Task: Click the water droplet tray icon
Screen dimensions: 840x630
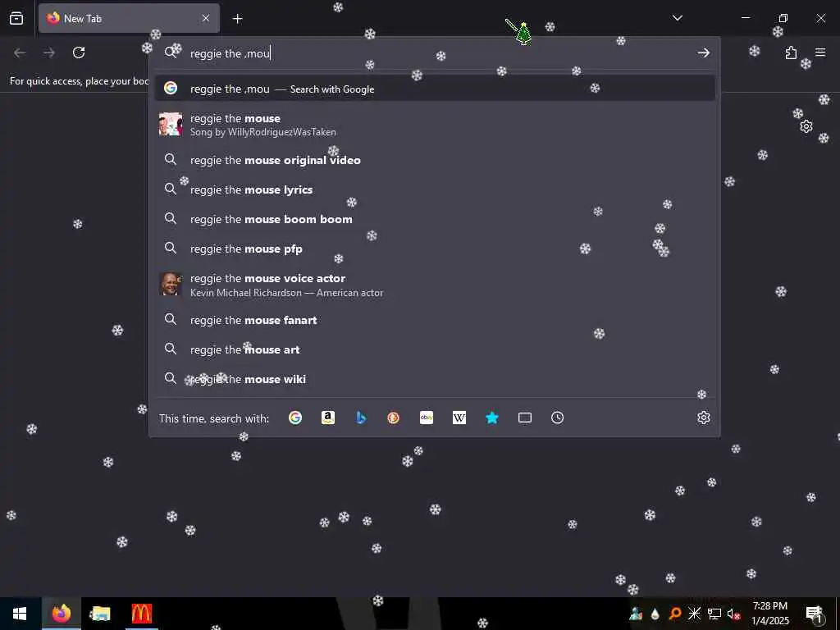Action: tap(655, 614)
